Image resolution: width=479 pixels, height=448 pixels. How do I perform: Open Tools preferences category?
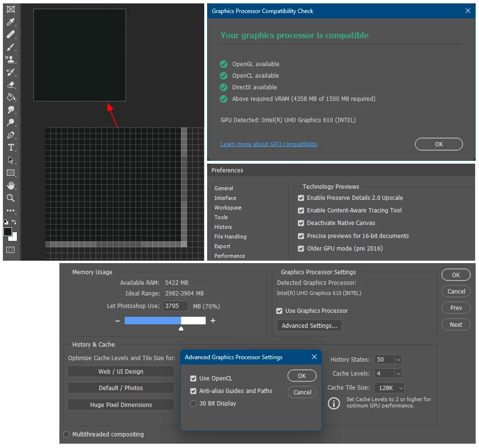221,217
